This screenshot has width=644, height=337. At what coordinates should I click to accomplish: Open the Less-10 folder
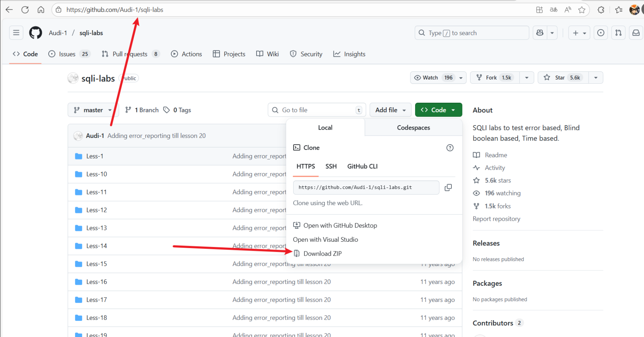[x=96, y=174]
